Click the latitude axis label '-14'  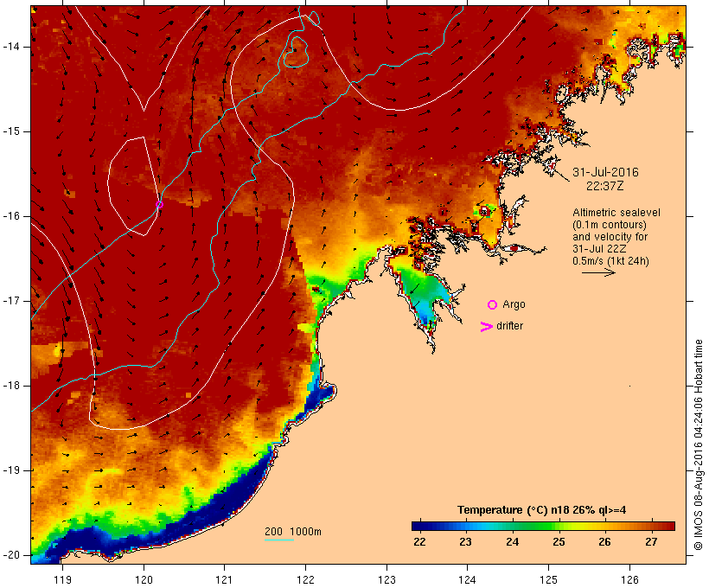coord(11,47)
